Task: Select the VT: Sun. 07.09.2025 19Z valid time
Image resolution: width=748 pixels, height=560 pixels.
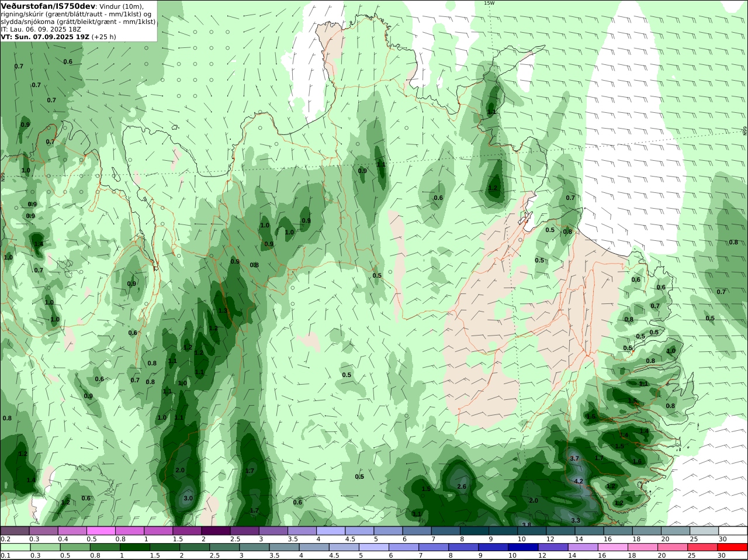Action: tap(45, 36)
